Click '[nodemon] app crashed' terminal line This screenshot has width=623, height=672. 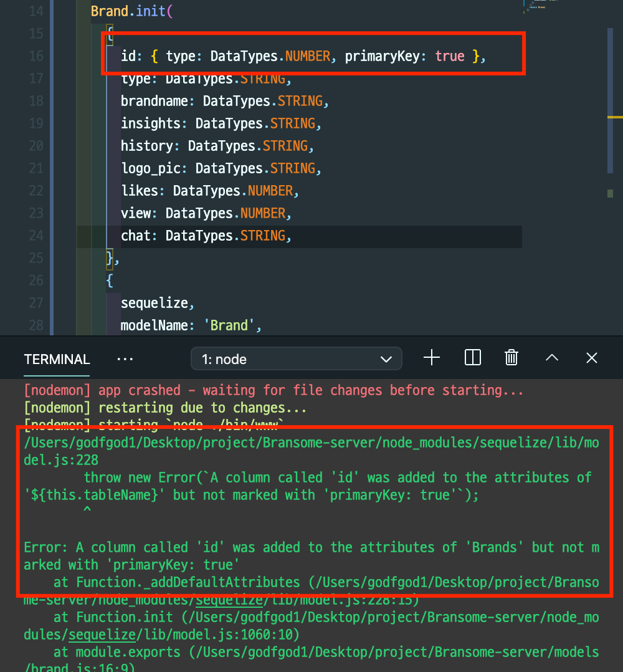(273, 390)
